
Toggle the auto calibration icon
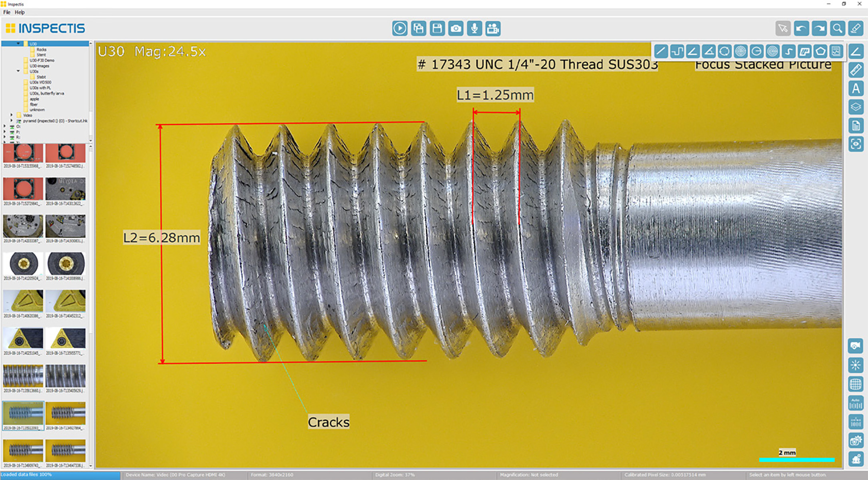click(855, 403)
